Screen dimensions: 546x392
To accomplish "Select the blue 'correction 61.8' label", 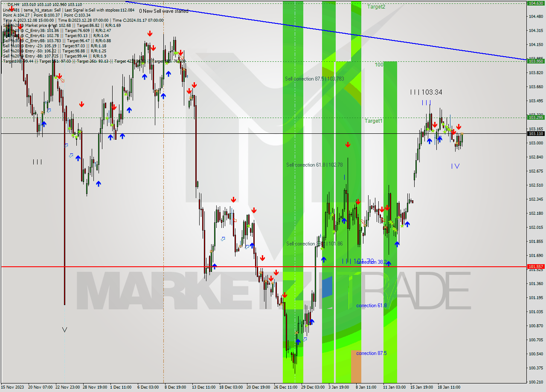I will (372, 306).
